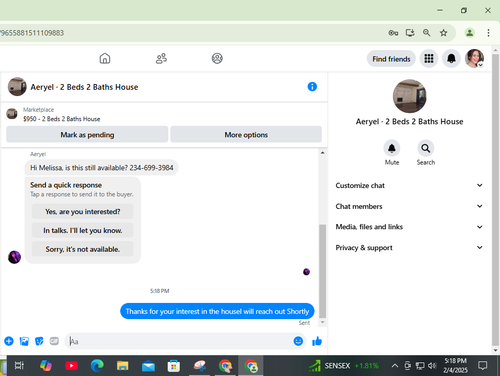Open the Facebook menu grid icon

pos(429,59)
